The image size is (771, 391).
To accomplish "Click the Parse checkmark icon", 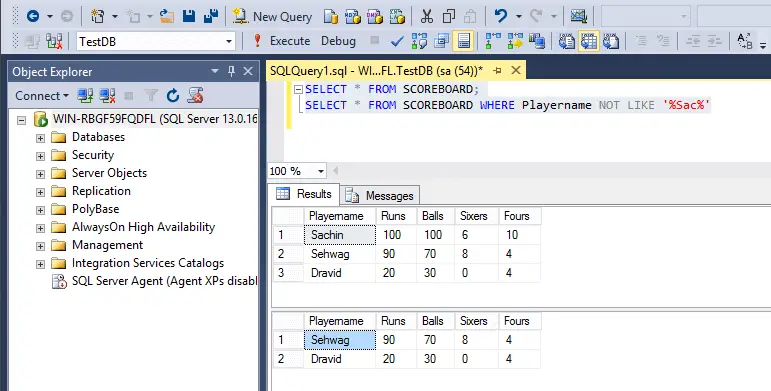I will click(397, 42).
